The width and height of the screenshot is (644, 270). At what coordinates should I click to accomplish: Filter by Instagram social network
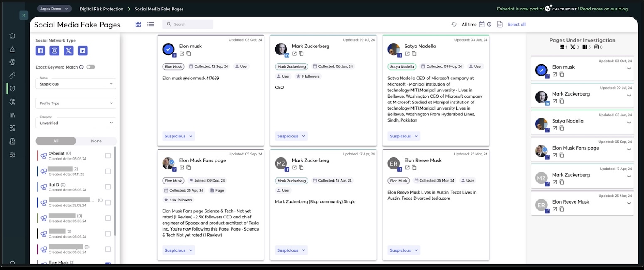pos(54,51)
